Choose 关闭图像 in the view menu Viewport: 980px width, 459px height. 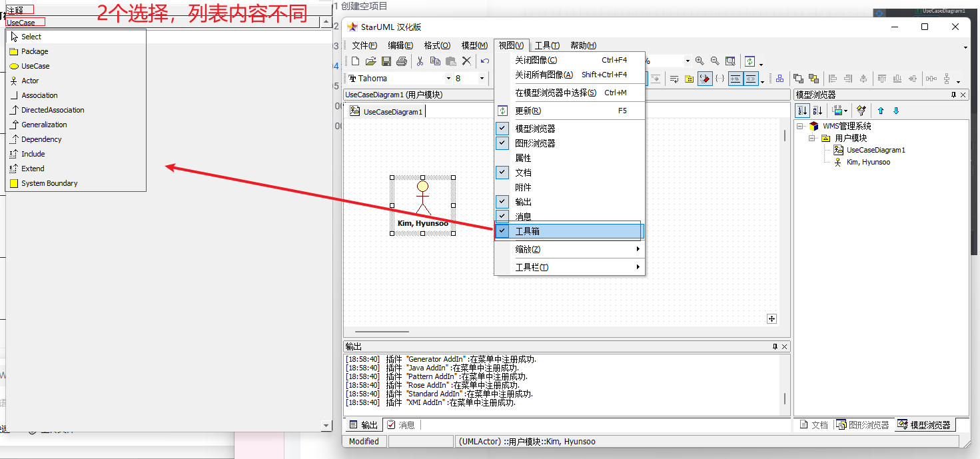(569, 60)
